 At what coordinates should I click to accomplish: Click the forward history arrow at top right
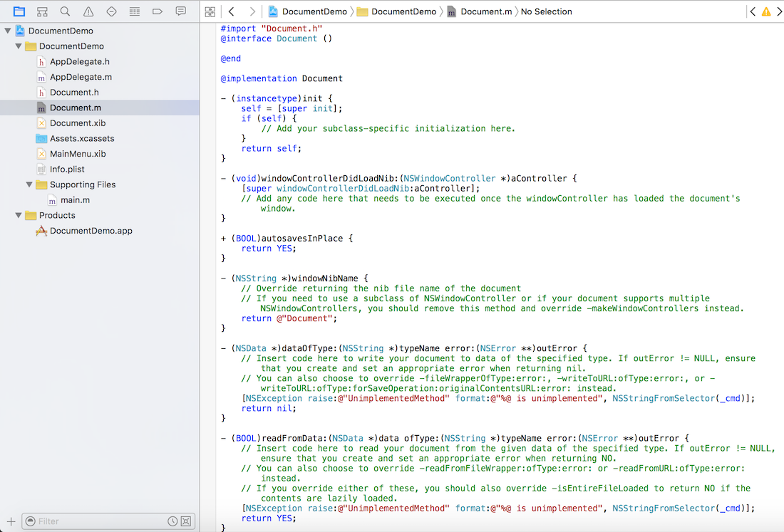pos(778,11)
